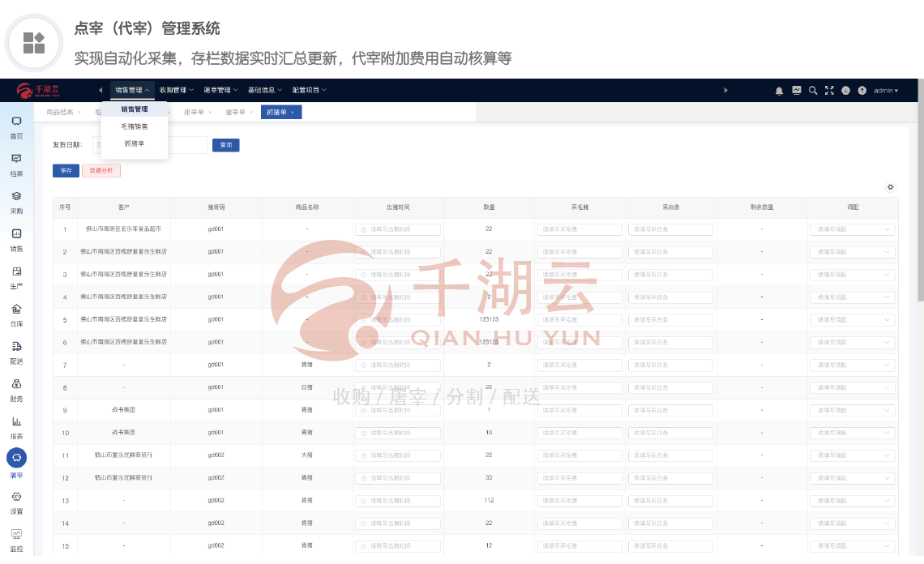924x564 pixels.
Task: Select 毛猪销售 from the open menu
Action: pyautogui.click(x=135, y=126)
